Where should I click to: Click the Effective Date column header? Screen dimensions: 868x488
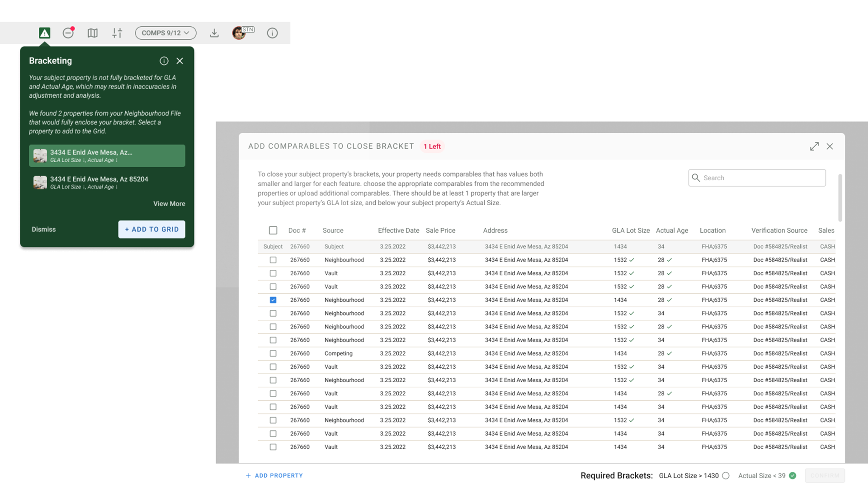[x=398, y=230]
